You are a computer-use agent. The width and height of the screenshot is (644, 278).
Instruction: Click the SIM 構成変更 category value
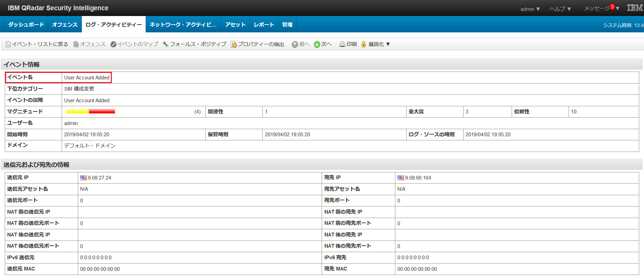point(79,89)
